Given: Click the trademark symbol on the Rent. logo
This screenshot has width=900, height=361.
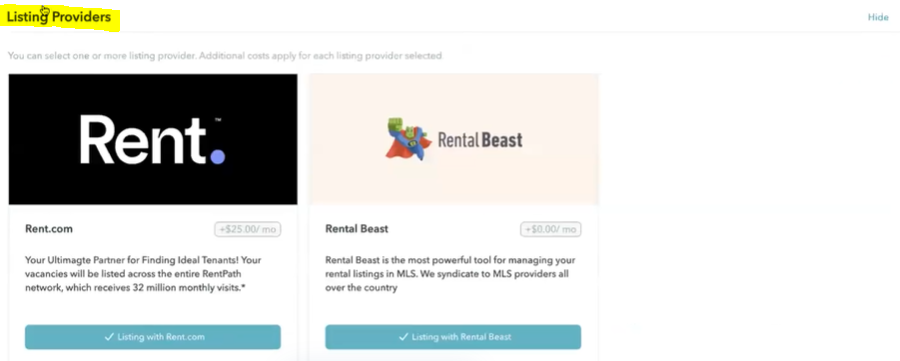Looking at the screenshot, I should [218, 120].
